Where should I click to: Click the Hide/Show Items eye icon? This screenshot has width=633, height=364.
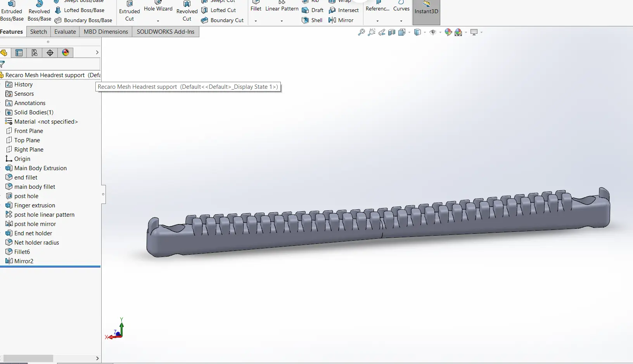[x=433, y=32]
